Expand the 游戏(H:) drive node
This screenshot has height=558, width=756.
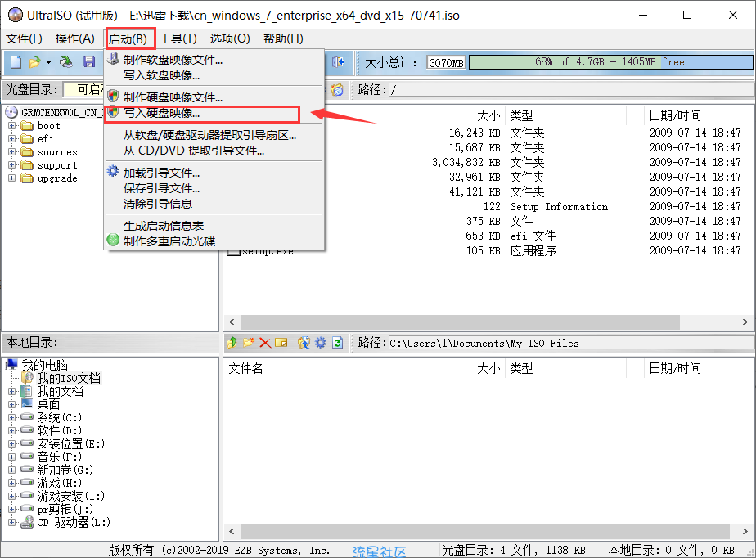pos(11,483)
